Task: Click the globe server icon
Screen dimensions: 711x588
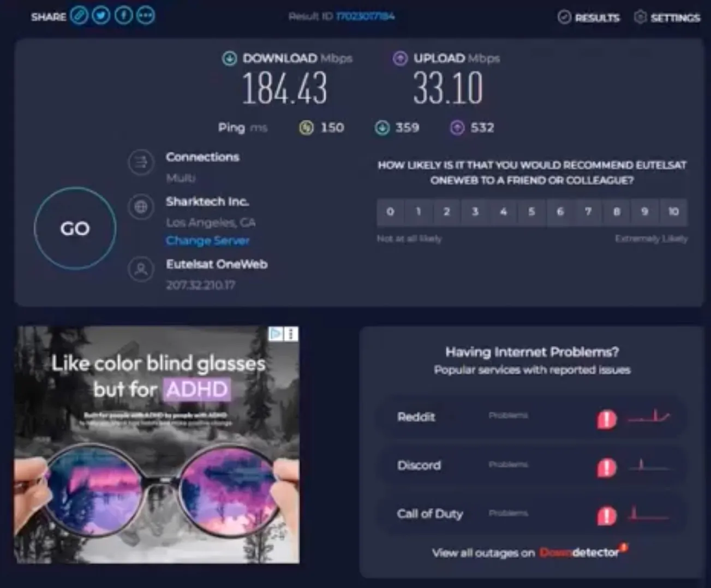Action: click(x=141, y=207)
